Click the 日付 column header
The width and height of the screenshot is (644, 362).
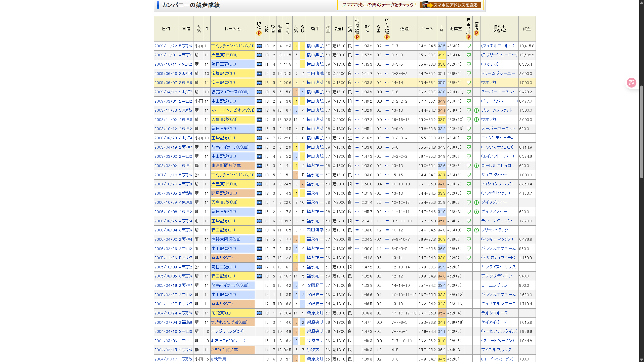click(x=166, y=29)
